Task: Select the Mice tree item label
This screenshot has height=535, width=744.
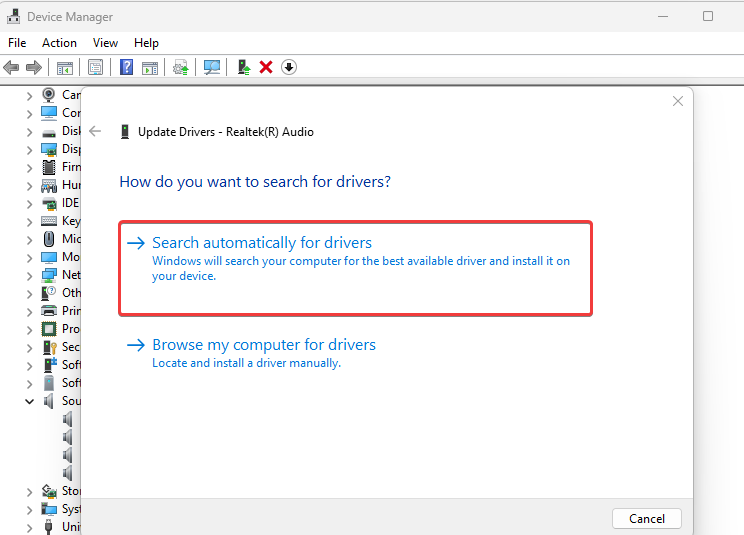Action: point(71,239)
